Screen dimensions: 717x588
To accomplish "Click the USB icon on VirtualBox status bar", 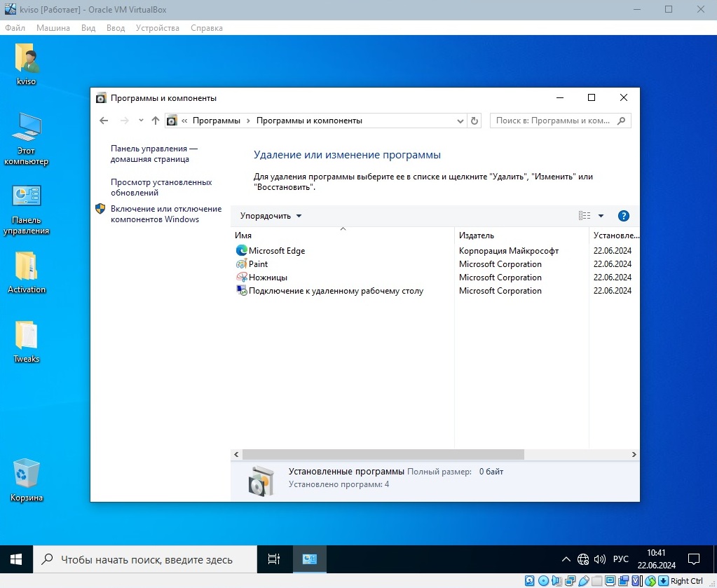I will pos(584,581).
